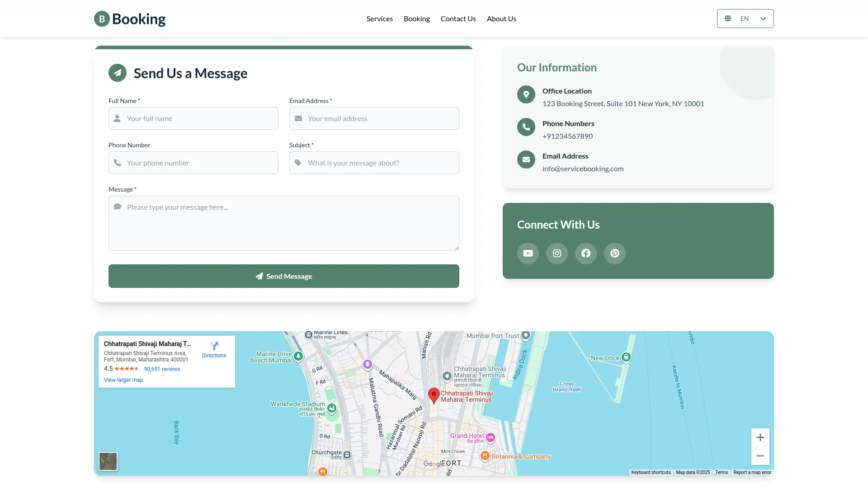Open the Services menu item
This screenshot has height=488, width=868.
[379, 19]
